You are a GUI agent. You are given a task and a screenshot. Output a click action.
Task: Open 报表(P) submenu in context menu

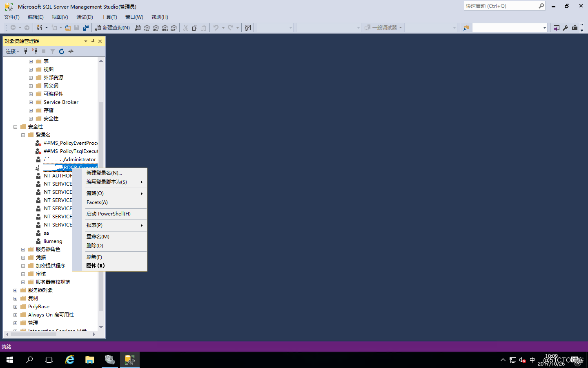[x=109, y=225]
